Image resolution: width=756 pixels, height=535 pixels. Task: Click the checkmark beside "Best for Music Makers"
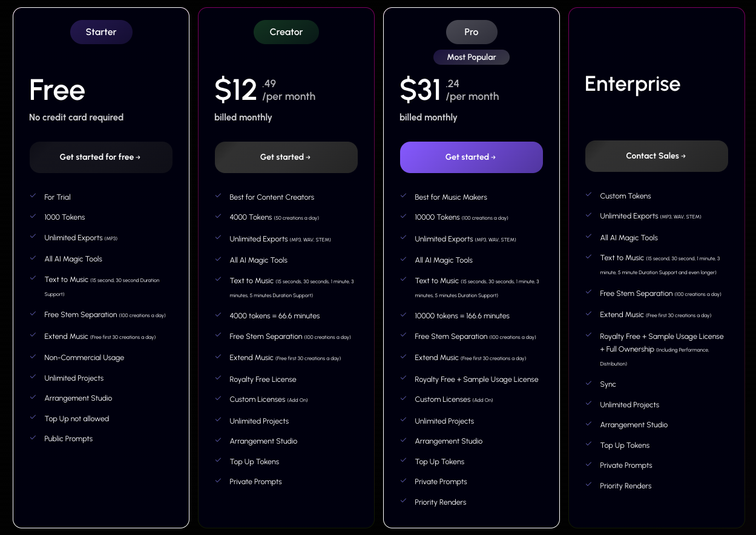403,196
